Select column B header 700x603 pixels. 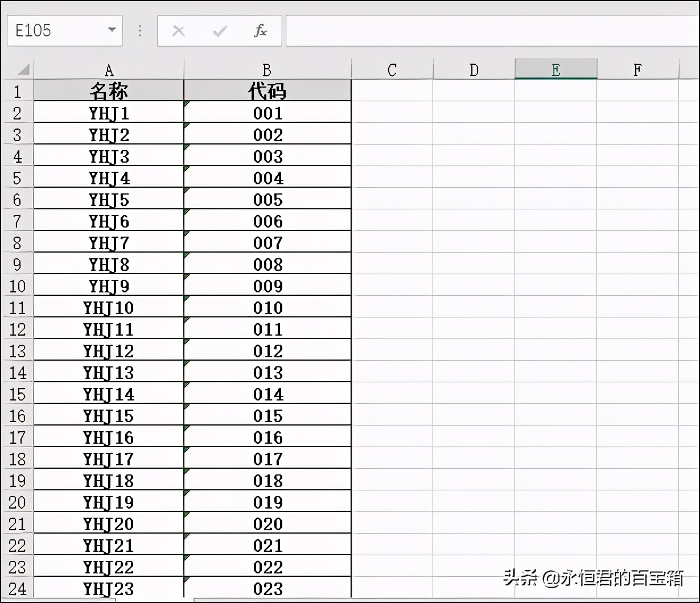tap(267, 69)
